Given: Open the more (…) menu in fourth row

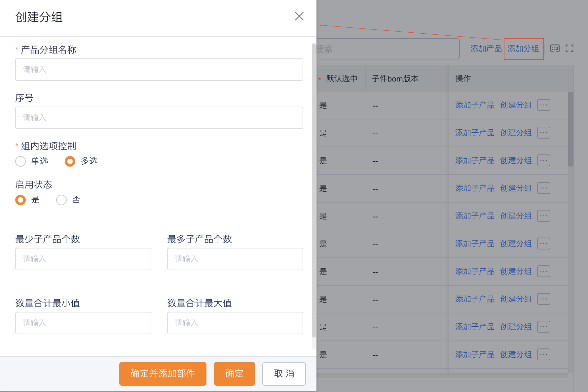Looking at the screenshot, I should click(x=544, y=188).
